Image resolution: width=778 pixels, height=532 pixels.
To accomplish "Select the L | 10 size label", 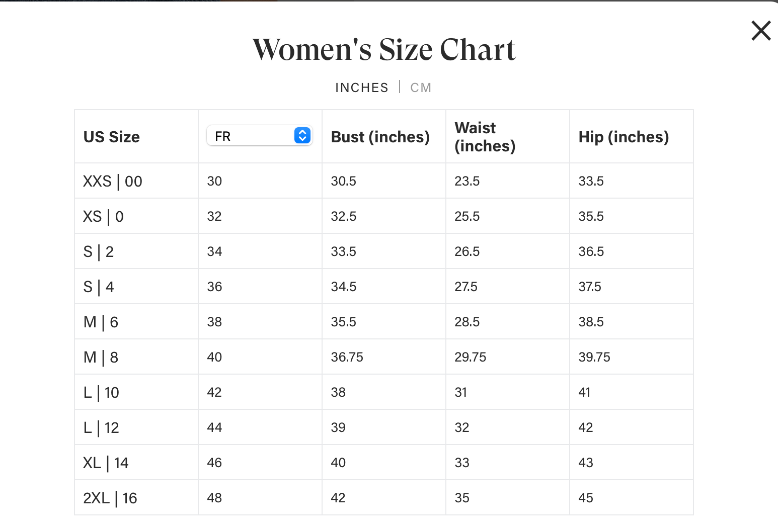I will 101,392.
